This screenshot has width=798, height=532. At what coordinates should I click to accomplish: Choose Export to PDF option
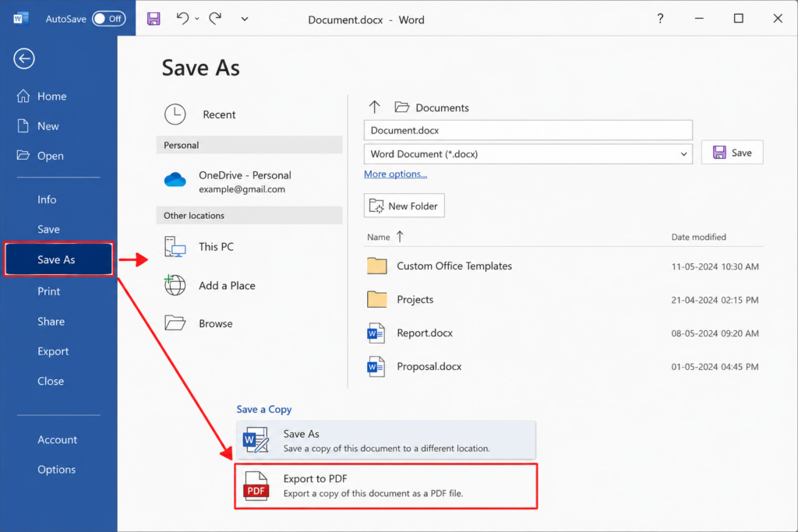click(386, 486)
